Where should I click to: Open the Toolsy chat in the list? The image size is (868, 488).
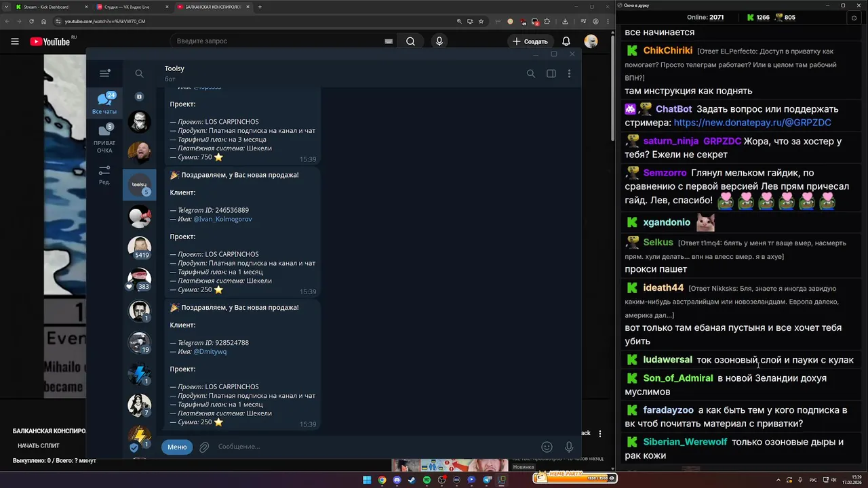click(x=139, y=184)
